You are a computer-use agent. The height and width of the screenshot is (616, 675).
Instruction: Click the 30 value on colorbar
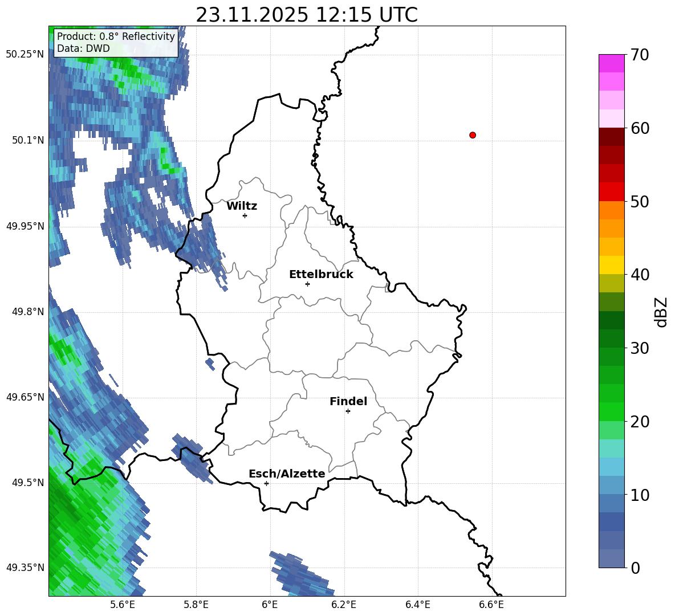[x=640, y=348]
